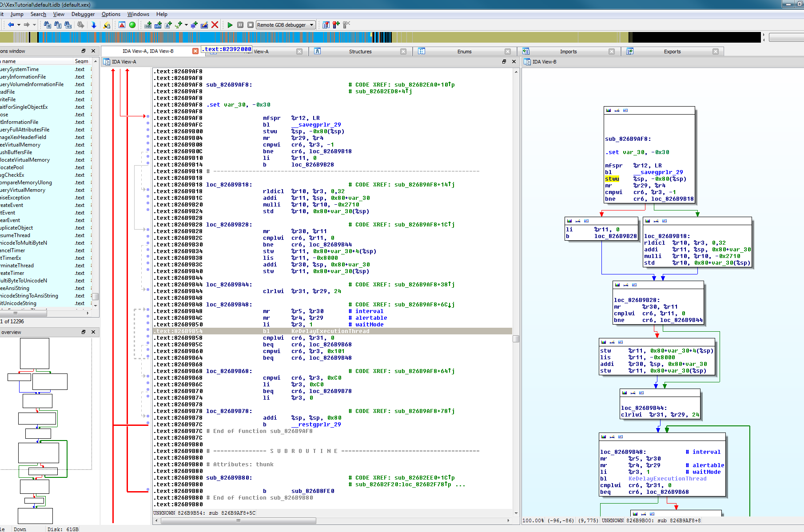
Task: Click the KeDelayExecutionThread call in disassembly
Action: [330, 331]
